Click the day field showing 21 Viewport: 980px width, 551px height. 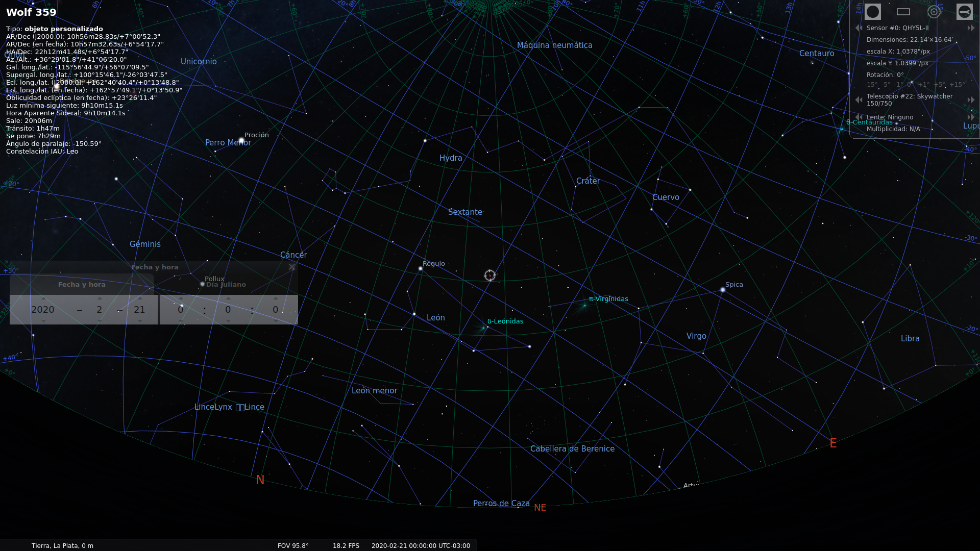139,310
